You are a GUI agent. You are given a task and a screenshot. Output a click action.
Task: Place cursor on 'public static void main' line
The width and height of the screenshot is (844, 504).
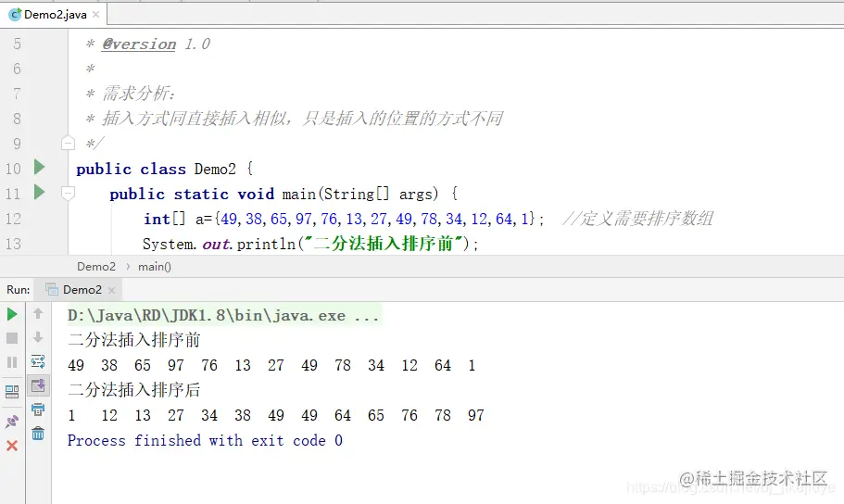[283, 194]
